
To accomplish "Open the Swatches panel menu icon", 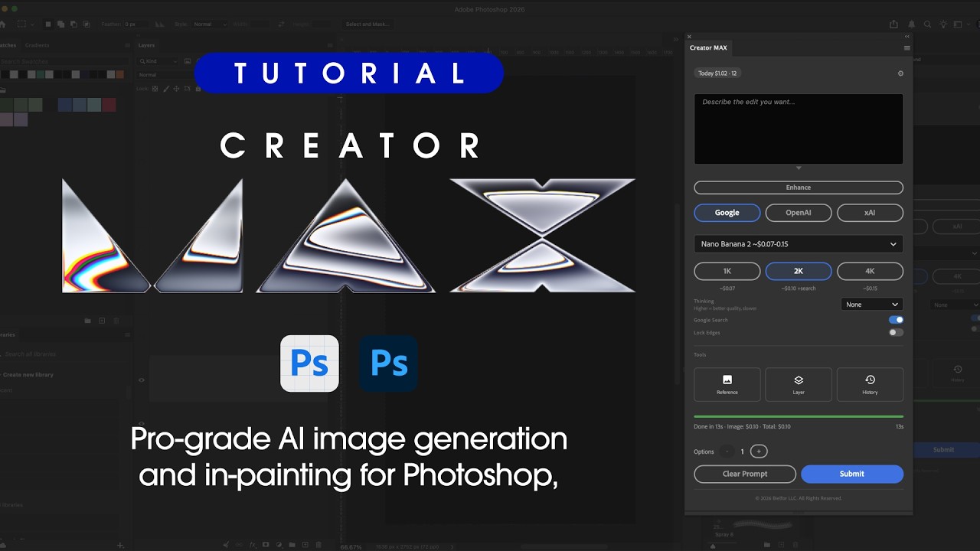I will [x=127, y=46].
